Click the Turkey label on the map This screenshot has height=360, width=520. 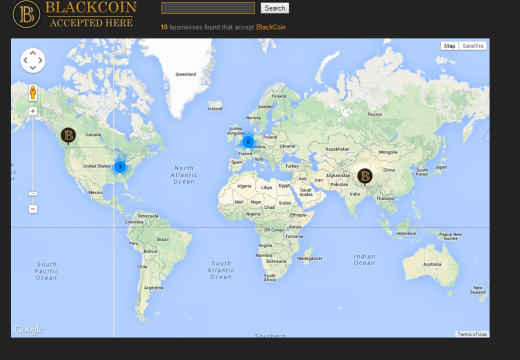pyautogui.click(x=292, y=166)
